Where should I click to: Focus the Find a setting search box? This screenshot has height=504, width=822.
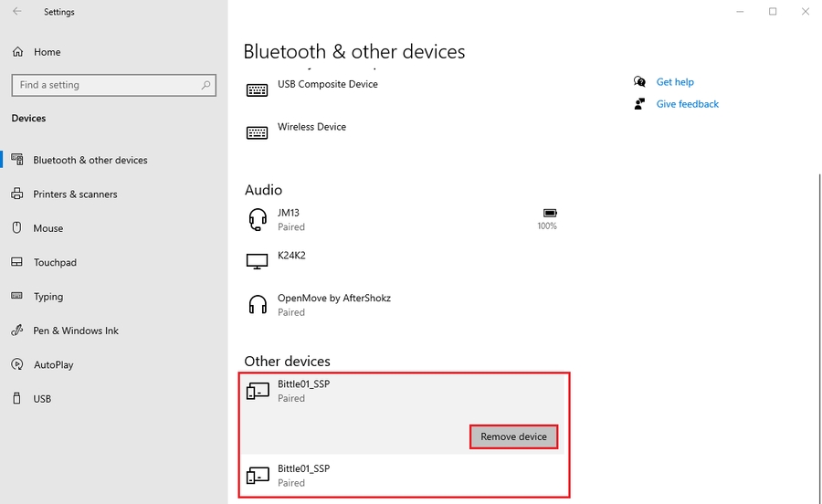[x=105, y=85]
